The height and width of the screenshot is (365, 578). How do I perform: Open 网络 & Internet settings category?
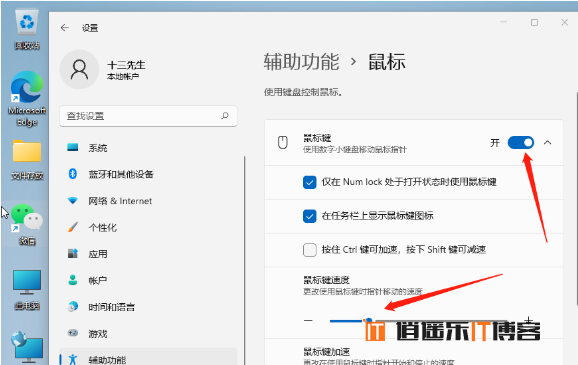148,201
